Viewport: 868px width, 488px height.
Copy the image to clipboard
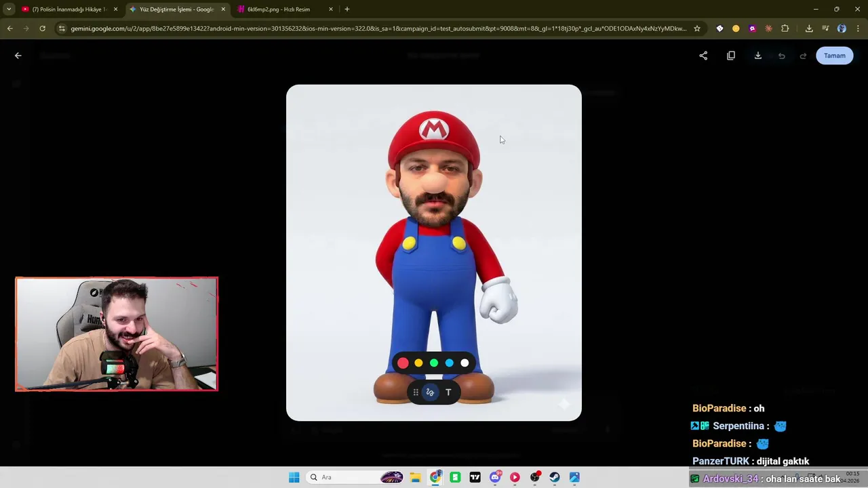[x=731, y=56]
